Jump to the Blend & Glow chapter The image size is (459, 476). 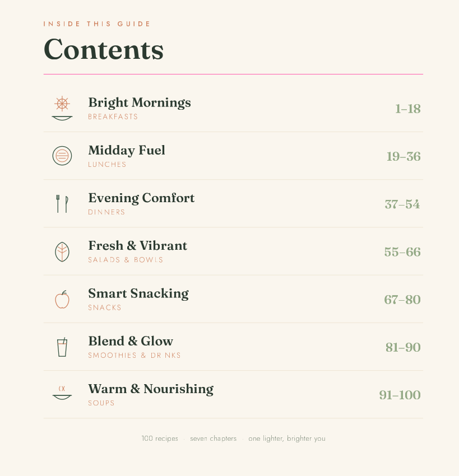coord(131,341)
